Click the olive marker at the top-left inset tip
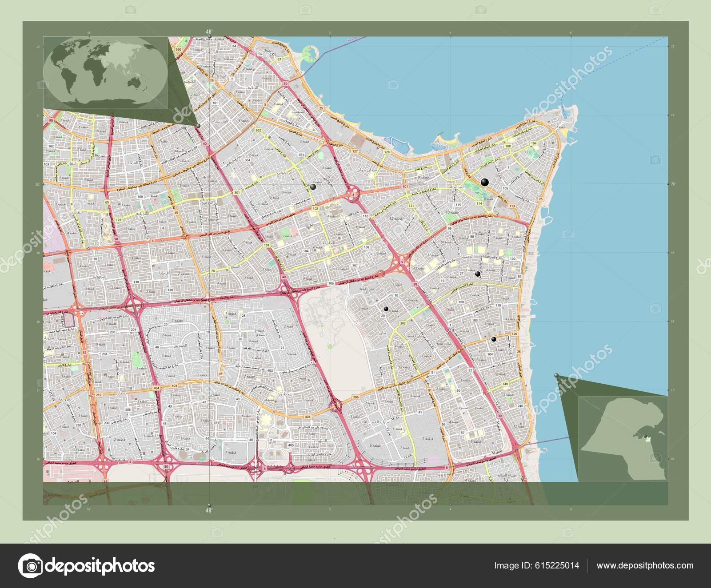The height and width of the screenshot is (588, 711). [198, 125]
